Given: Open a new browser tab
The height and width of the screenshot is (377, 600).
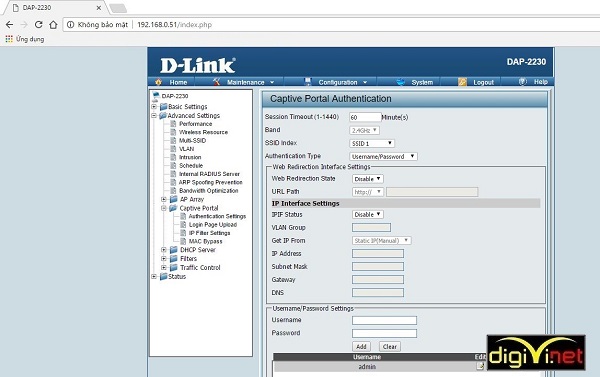Looking at the screenshot, I should 118,8.
